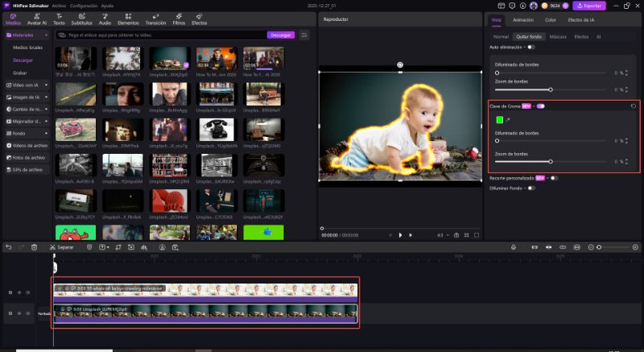The width and height of the screenshot is (644, 352).
Task: Enable Difuminar Fondo switch
Action: point(531,188)
